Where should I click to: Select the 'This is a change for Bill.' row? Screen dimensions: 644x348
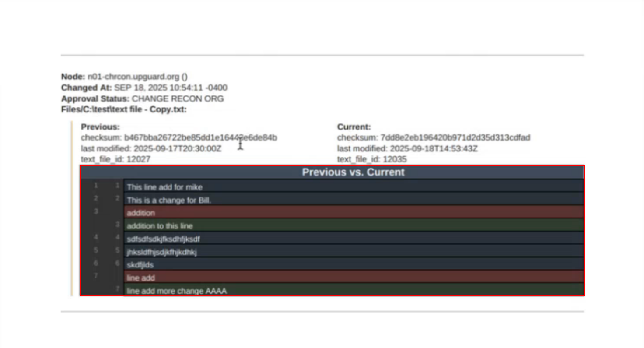coord(169,200)
